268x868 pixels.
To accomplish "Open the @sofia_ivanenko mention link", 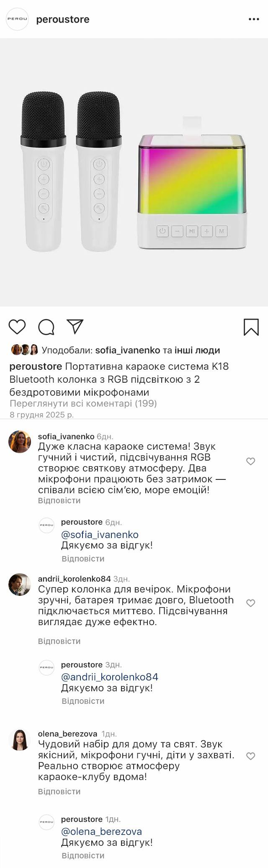I will [x=100, y=534].
